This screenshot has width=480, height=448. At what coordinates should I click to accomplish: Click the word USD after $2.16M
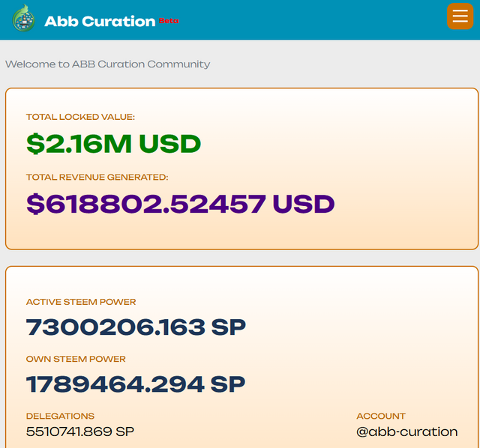click(x=169, y=143)
